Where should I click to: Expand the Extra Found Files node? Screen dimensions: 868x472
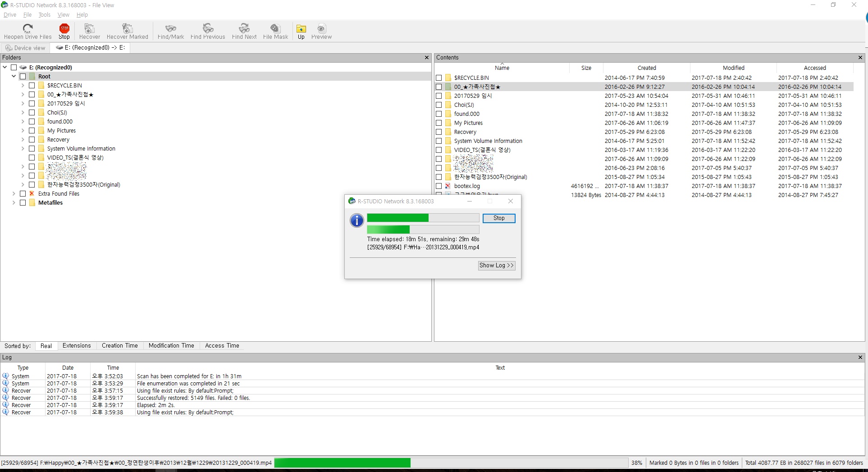pos(14,193)
